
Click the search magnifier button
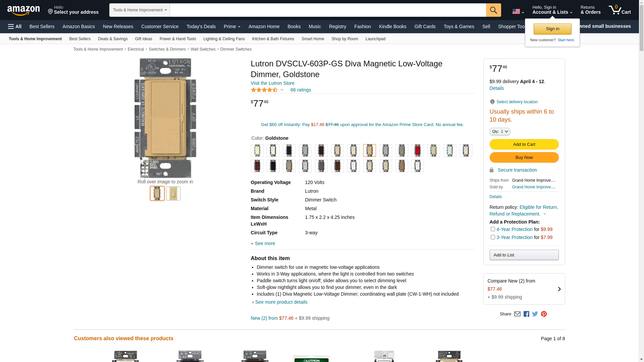pyautogui.click(x=493, y=10)
